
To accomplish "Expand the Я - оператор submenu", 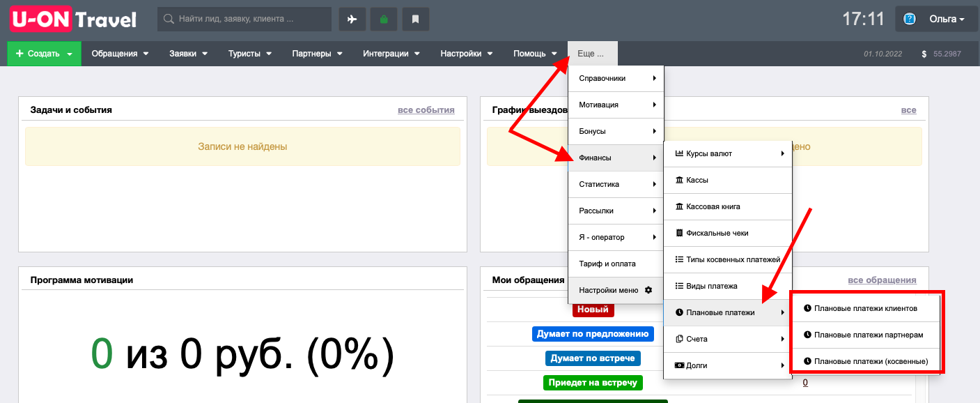I will pyautogui.click(x=616, y=237).
